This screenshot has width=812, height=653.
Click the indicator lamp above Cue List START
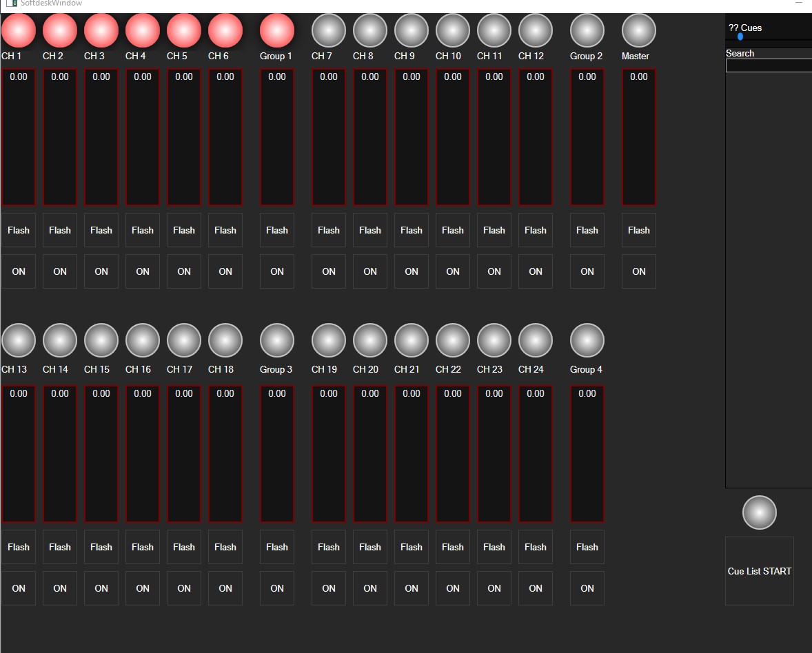760,512
